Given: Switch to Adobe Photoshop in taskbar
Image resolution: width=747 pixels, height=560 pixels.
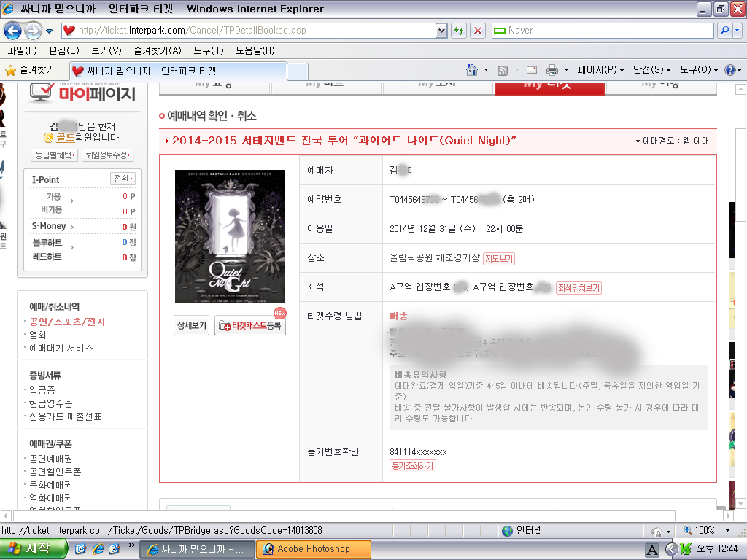Looking at the screenshot, I should pos(315,549).
